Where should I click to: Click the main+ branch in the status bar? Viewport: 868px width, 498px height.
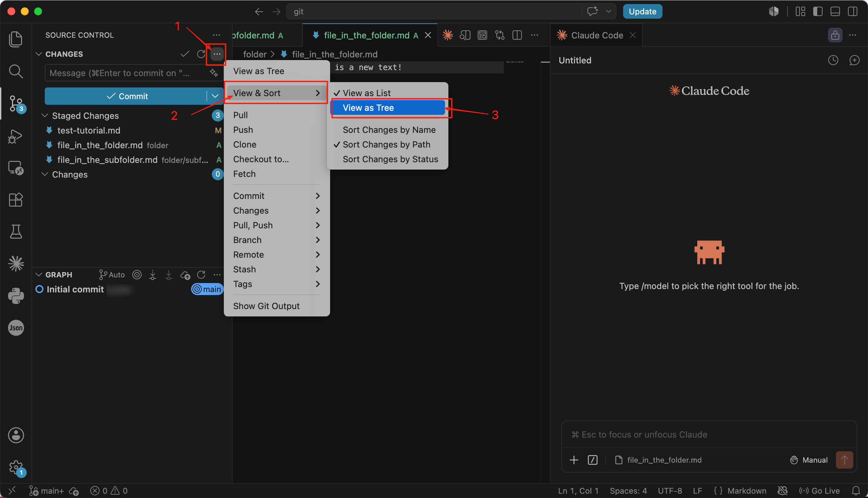pos(47,491)
